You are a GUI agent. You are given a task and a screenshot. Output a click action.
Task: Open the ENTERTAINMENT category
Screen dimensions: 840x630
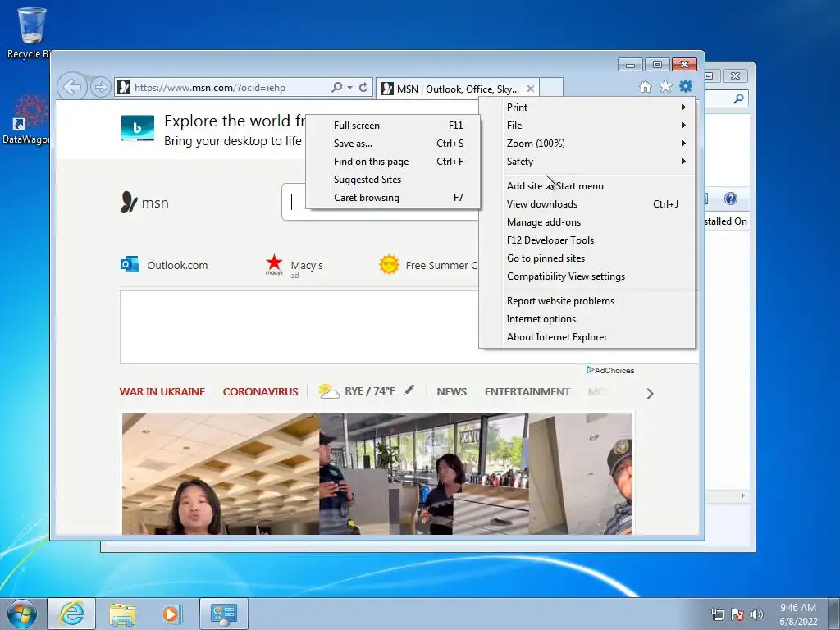point(527,391)
